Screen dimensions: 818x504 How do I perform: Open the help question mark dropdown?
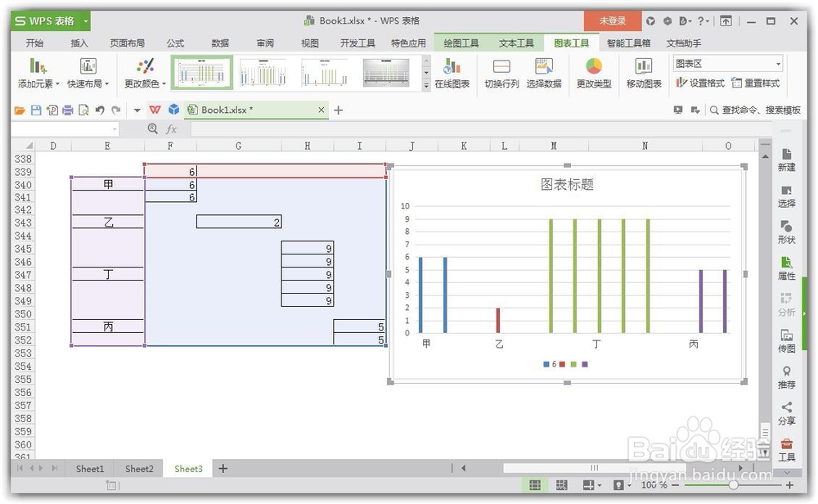(x=703, y=21)
